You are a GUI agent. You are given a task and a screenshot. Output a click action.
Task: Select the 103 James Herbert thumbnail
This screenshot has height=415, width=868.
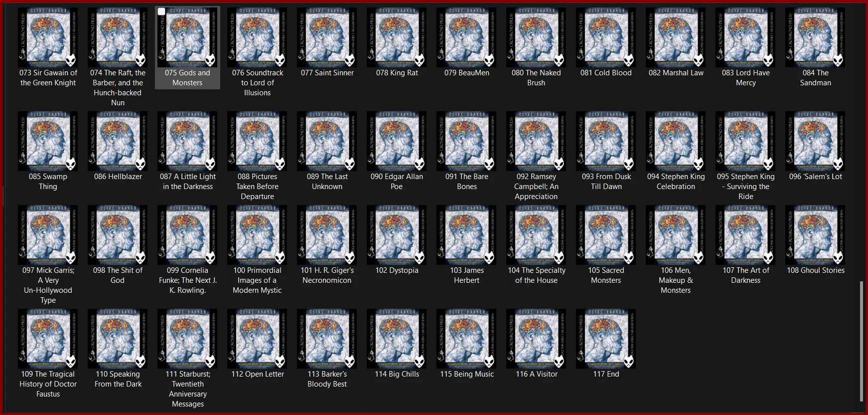click(466, 235)
